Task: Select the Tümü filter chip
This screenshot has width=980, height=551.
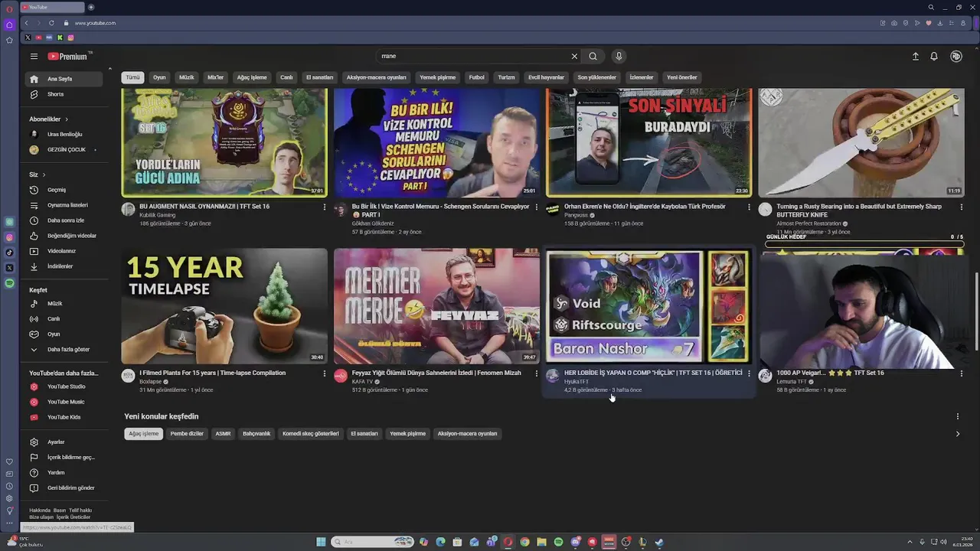Action: point(132,77)
